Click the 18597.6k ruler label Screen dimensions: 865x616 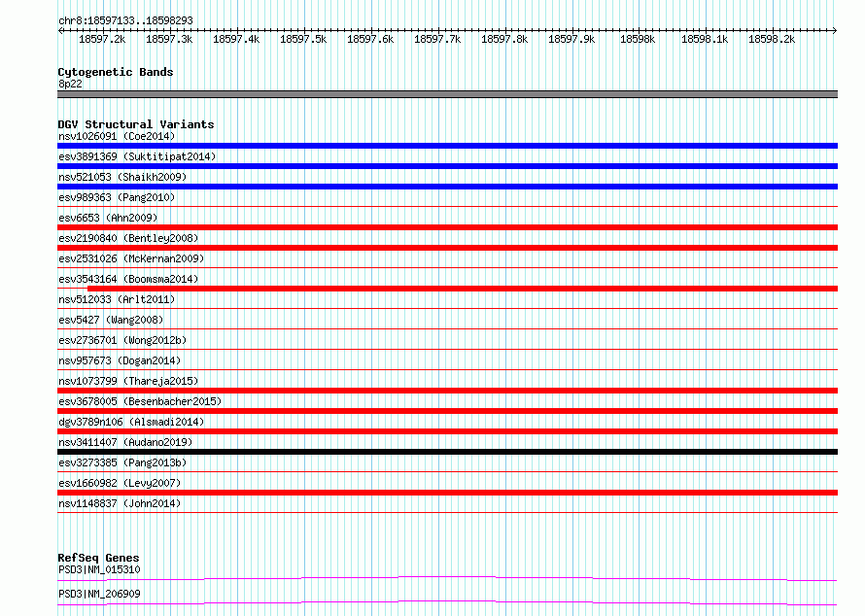[x=370, y=39]
